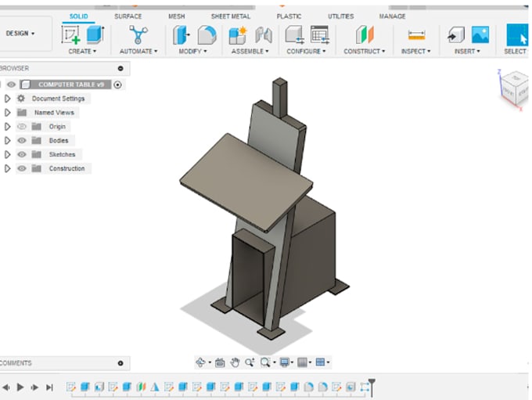This screenshot has height=400, width=532.
Task: Click the Look At navigation icon
Action: (x=220, y=362)
